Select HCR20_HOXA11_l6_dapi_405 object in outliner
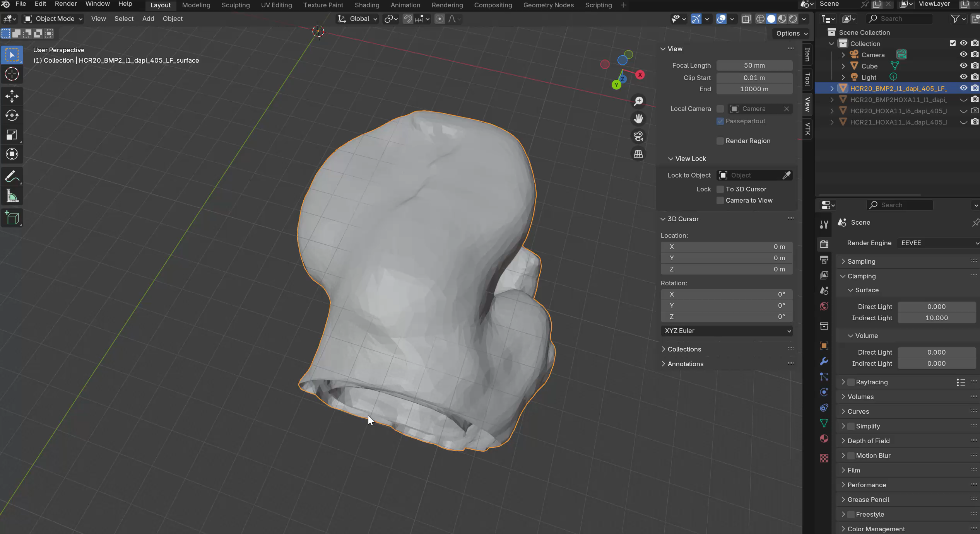The image size is (980, 534). point(898,111)
